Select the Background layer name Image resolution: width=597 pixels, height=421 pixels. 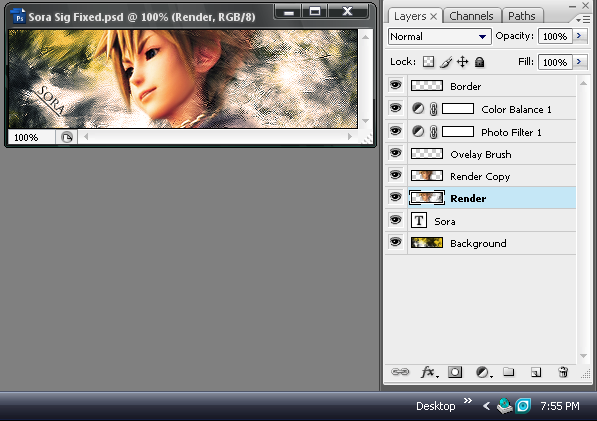pyautogui.click(x=478, y=244)
